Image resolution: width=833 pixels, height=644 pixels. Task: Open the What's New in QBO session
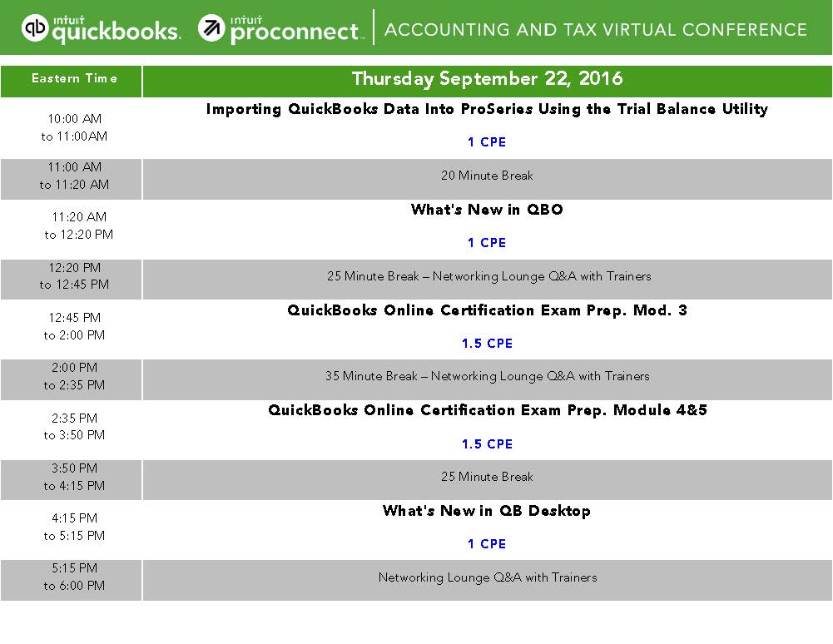pyautogui.click(x=487, y=210)
